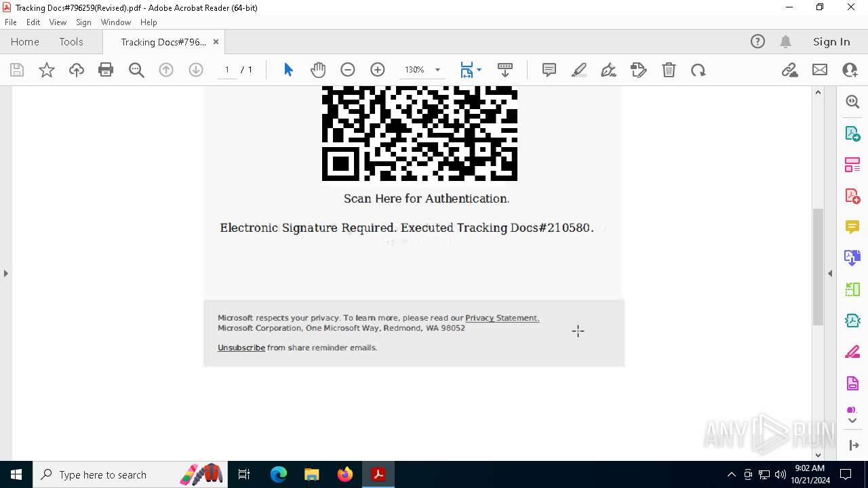The height and width of the screenshot is (488, 868).
Task: Open Export PDF tool in right pane
Action: (x=852, y=133)
